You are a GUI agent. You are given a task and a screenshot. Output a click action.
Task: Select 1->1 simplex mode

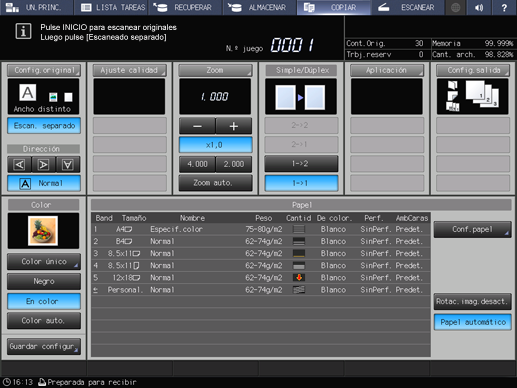[301, 183]
